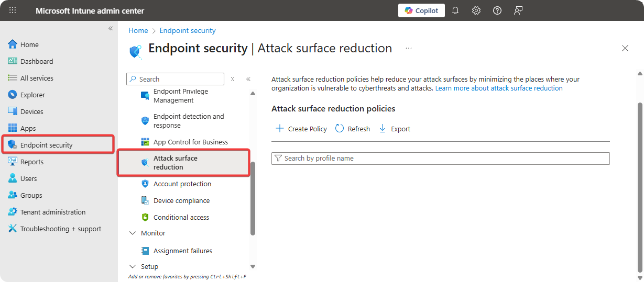Open Learn more about attack surface reduction

click(x=499, y=88)
